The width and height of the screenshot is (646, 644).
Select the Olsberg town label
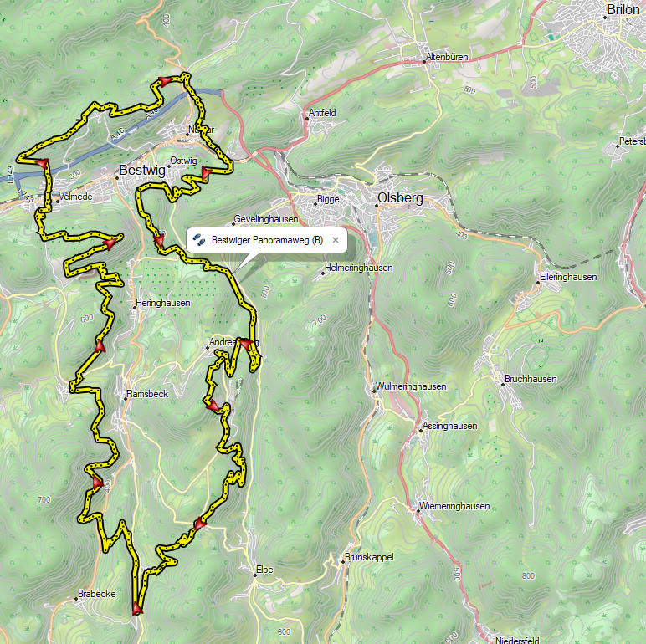400,198
